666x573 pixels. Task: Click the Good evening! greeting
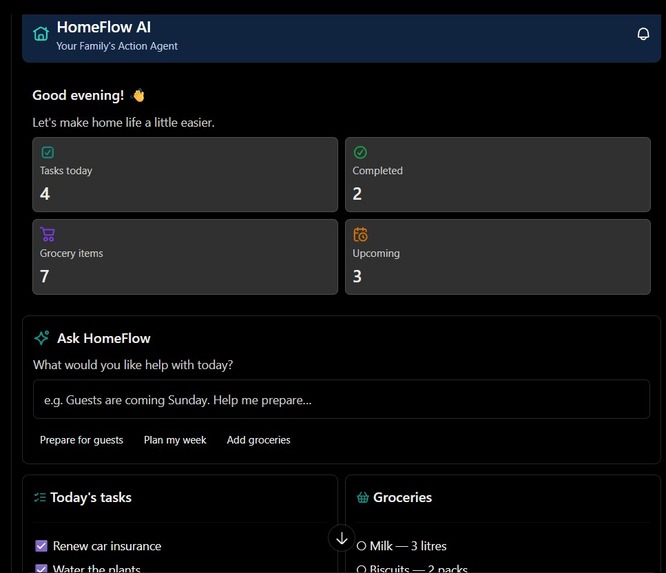pos(78,95)
